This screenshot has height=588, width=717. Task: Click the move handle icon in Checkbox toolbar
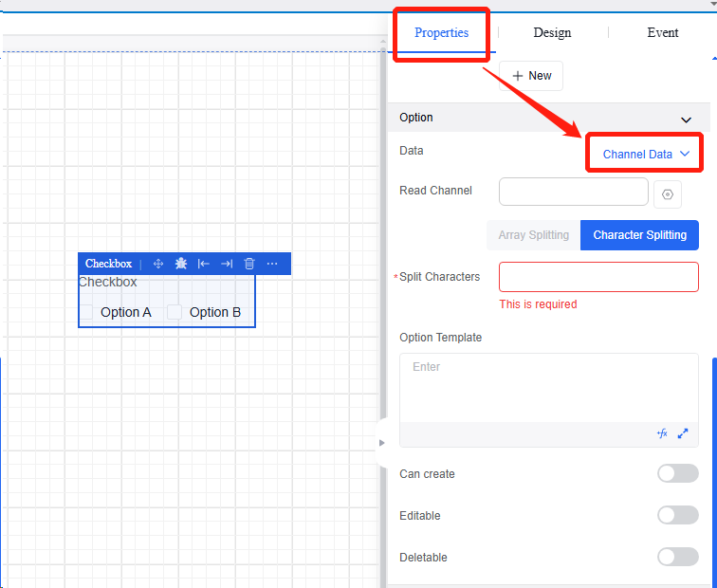pos(158,264)
